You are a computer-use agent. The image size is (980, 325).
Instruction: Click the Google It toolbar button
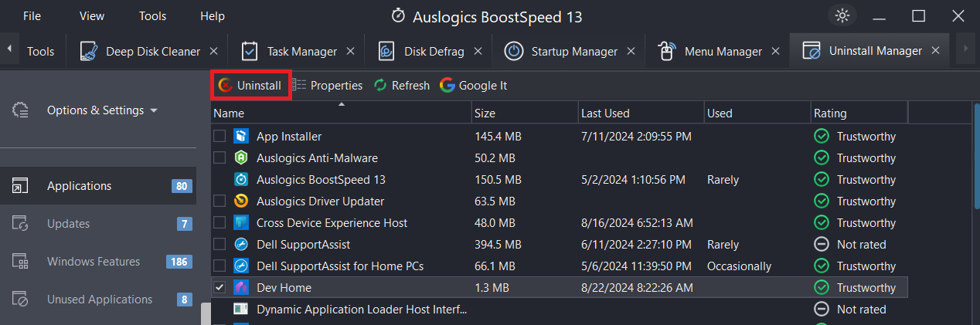(x=473, y=85)
